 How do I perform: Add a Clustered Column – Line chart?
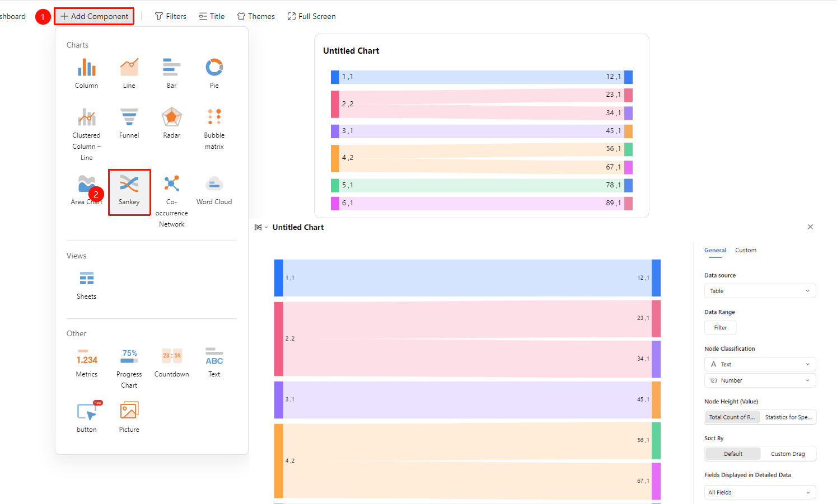point(87,134)
